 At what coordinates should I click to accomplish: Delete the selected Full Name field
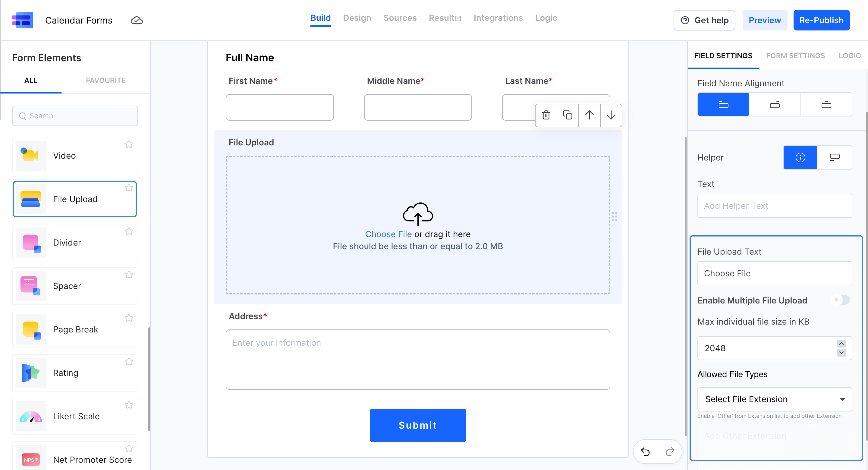coord(546,115)
